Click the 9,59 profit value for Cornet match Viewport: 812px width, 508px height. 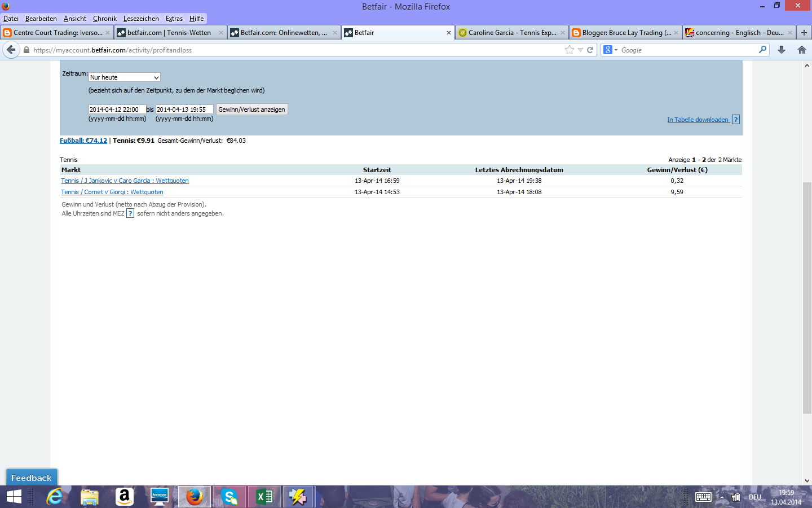[x=677, y=192]
